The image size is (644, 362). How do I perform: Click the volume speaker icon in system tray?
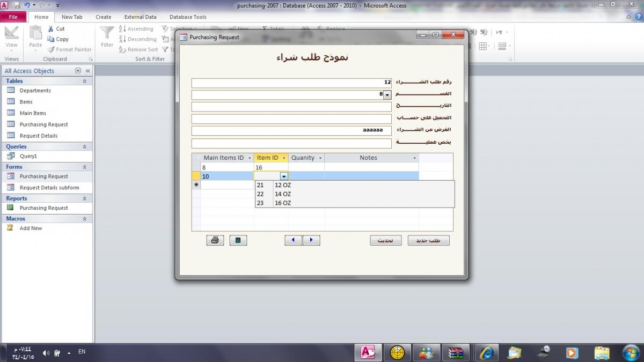(46, 353)
